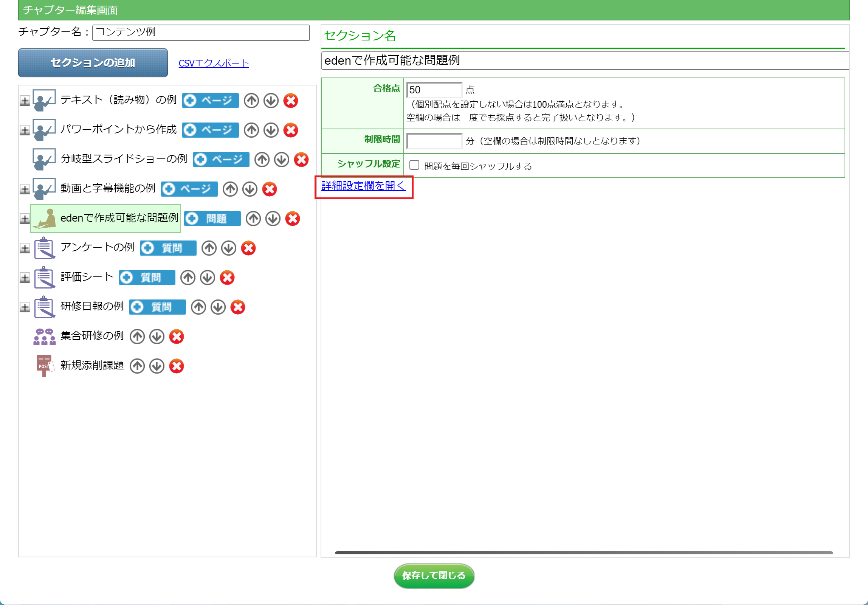Viewport: 868px width, 605px height.
Task: Click the セクション名 input field
Action: tap(585, 60)
